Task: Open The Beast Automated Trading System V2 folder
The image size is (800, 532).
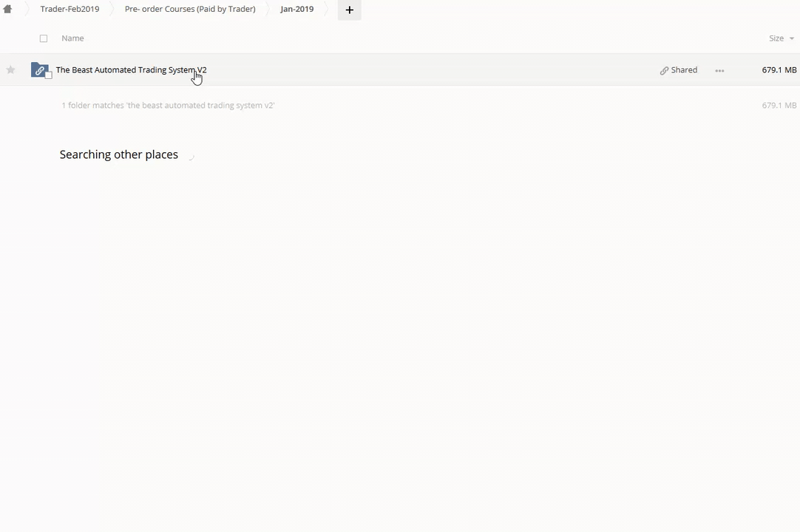Action: pyautogui.click(x=131, y=70)
